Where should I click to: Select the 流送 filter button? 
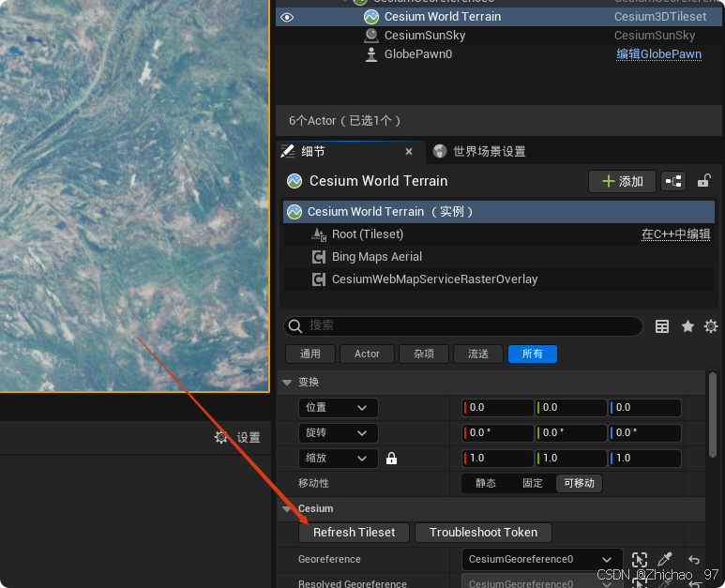pos(478,354)
